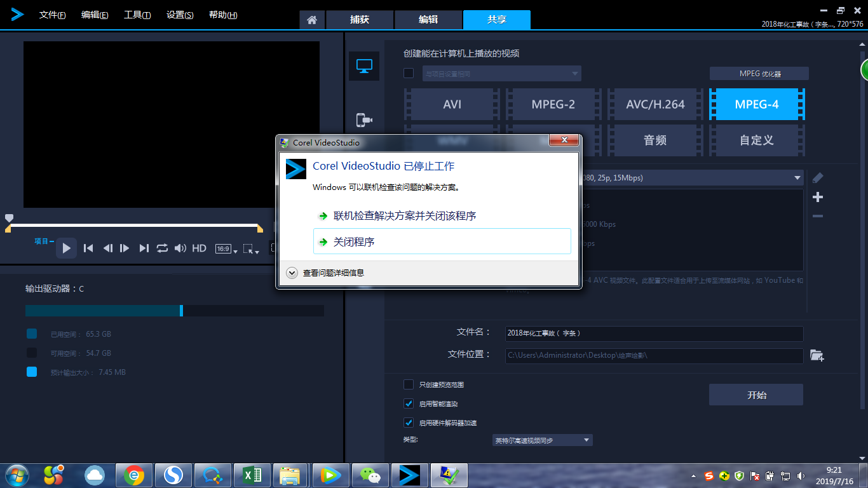868x488 pixels.
Task: Click the left trim marker on preview bar
Action: click(x=8, y=228)
